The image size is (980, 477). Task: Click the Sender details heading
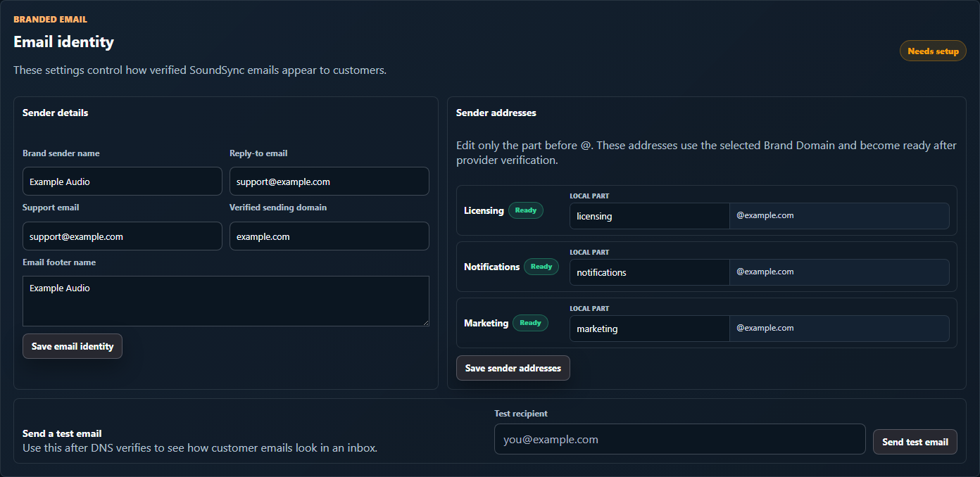(x=55, y=113)
